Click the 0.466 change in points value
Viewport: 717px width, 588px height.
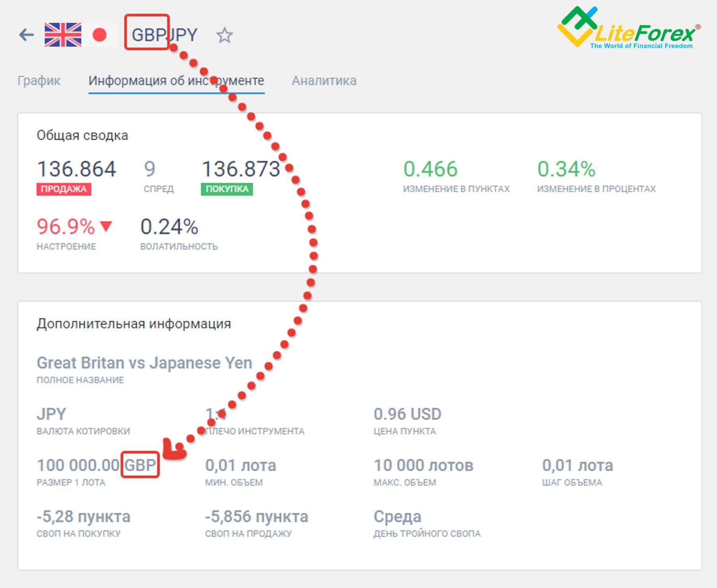pos(431,169)
